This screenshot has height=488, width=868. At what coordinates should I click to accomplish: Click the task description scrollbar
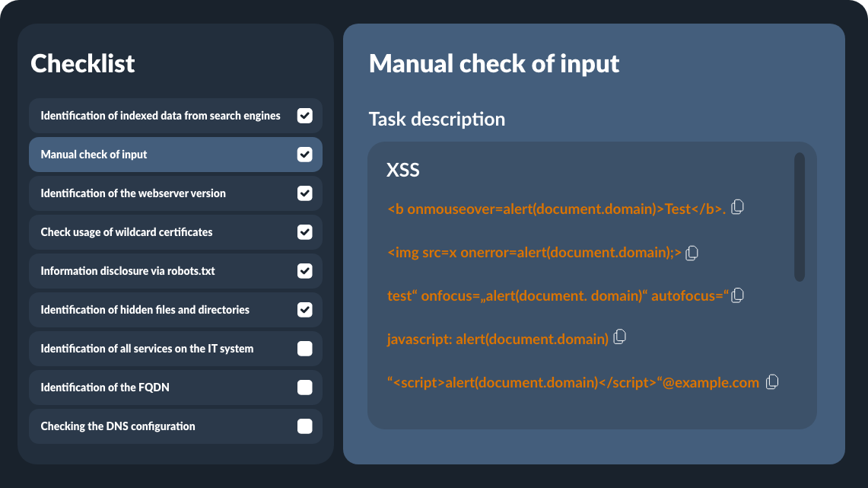799,218
